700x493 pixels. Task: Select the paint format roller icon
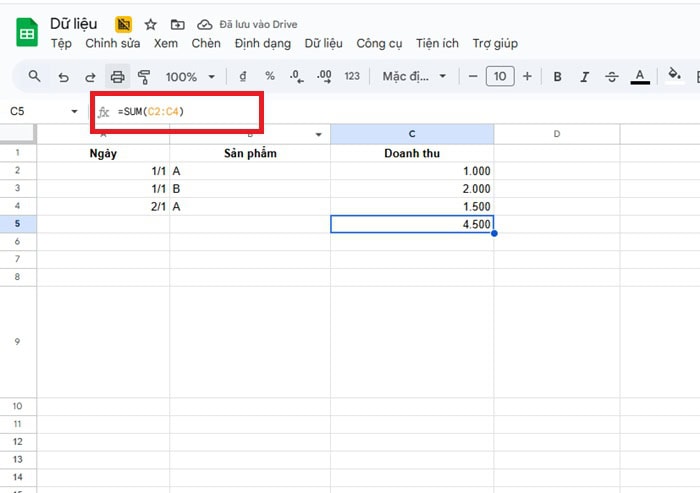[x=144, y=76]
